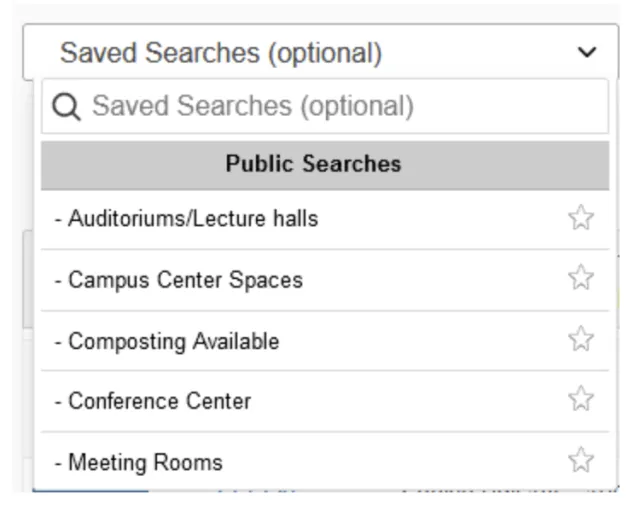Click placeholder text in the search filter box

pos(252,106)
